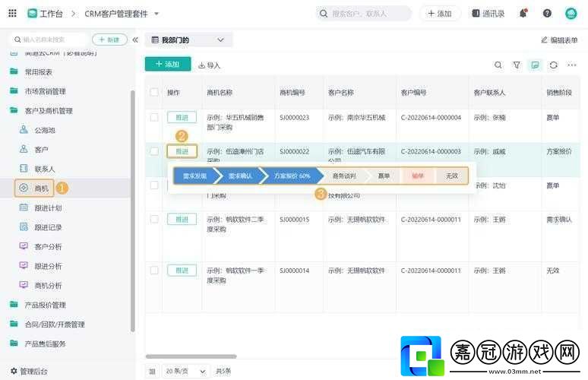Screen dimensions: 588x380
Task: Click horizontal scrollbar below the table
Action: pos(191,356)
